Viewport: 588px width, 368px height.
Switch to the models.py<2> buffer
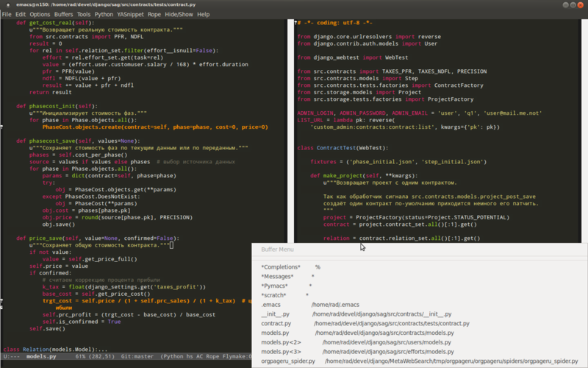click(419, 342)
